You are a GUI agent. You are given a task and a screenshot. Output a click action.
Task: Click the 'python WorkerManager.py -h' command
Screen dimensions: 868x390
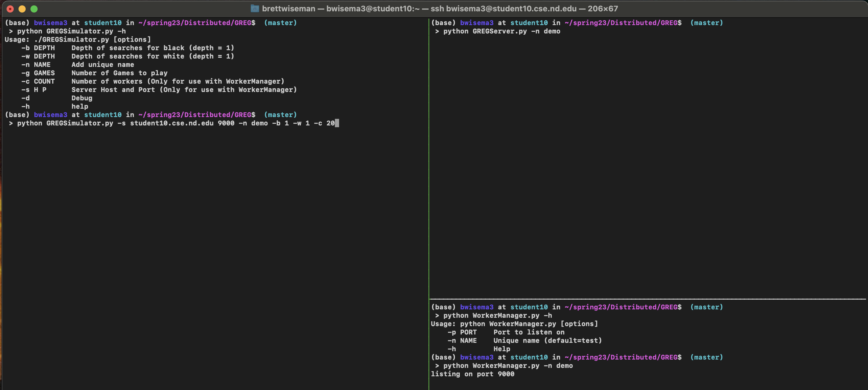tap(498, 316)
